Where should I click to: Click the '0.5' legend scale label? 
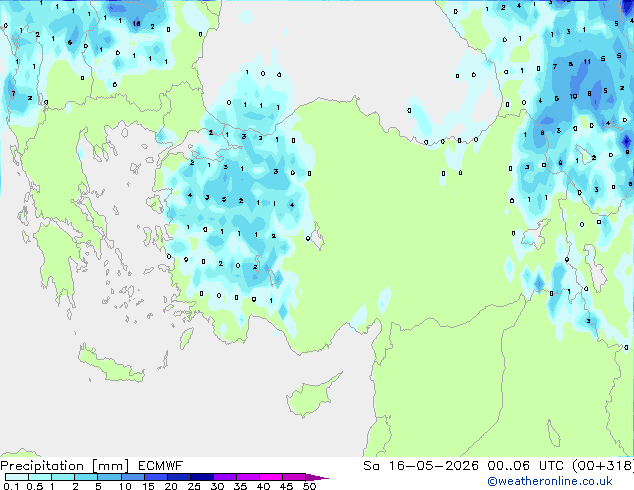(35, 486)
